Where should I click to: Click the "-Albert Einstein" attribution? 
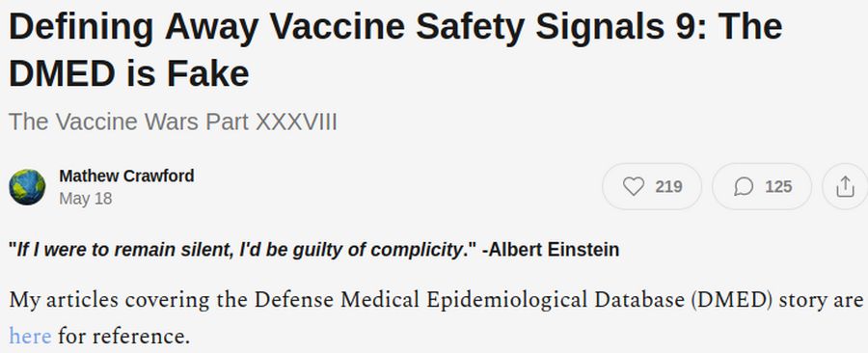(551, 250)
